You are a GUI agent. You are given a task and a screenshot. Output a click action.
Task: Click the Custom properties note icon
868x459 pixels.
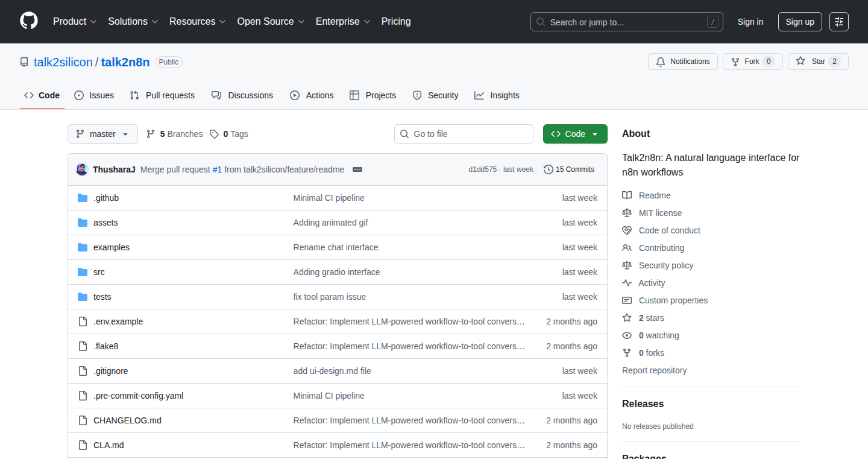[x=627, y=300]
